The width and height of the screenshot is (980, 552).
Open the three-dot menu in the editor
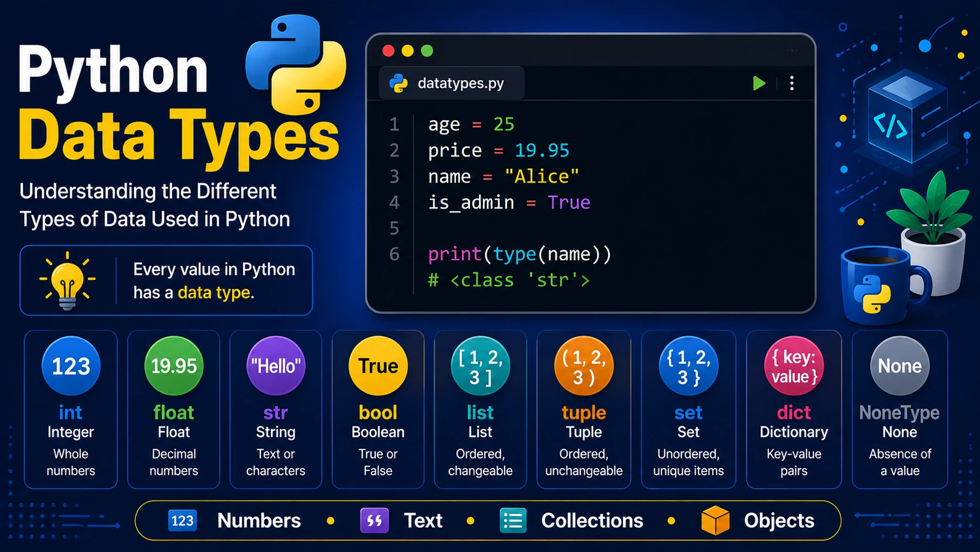(x=792, y=83)
